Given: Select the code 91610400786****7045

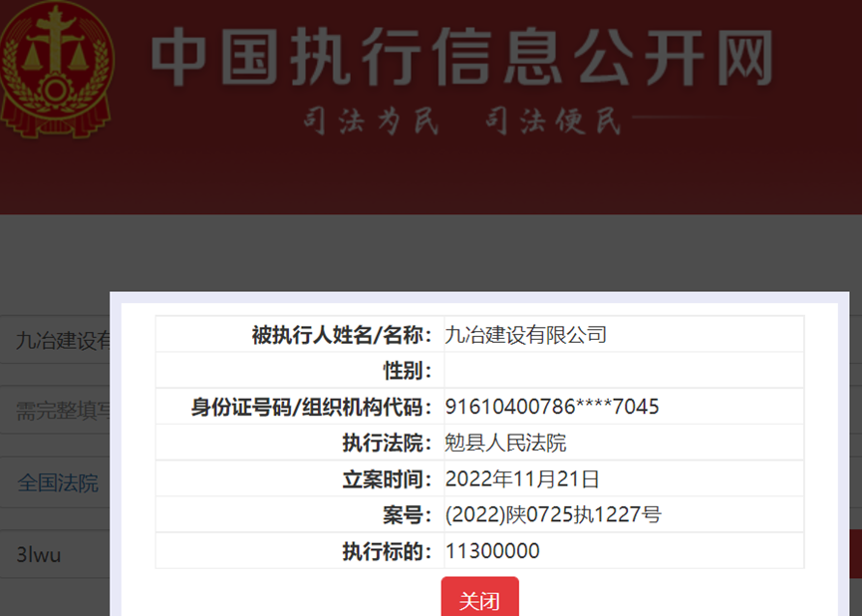Looking at the screenshot, I should click(x=552, y=407).
